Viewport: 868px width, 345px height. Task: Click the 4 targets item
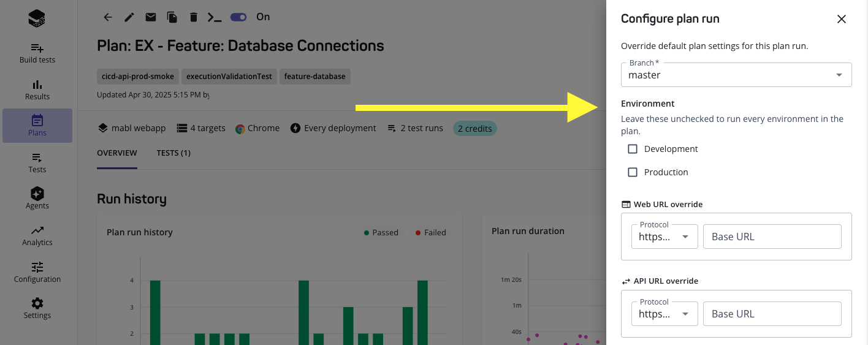(x=201, y=129)
